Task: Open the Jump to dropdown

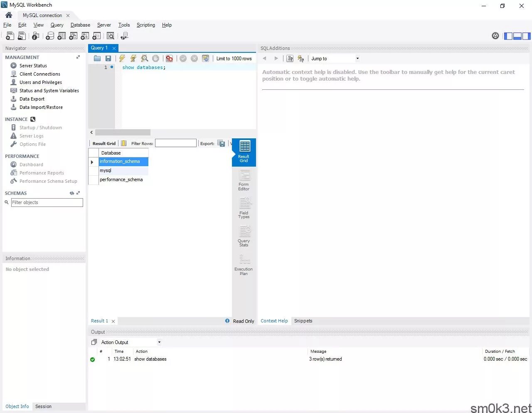Action: pyautogui.click(x=335, y=59)
